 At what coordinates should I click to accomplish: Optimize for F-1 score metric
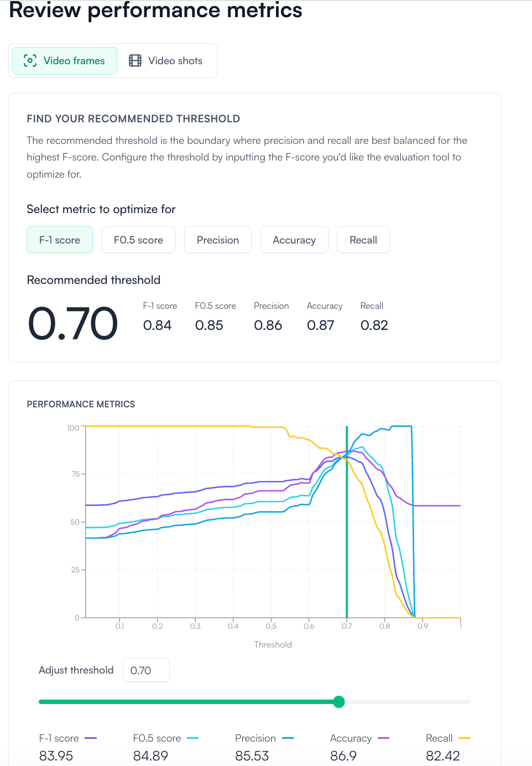coord(60,240)
